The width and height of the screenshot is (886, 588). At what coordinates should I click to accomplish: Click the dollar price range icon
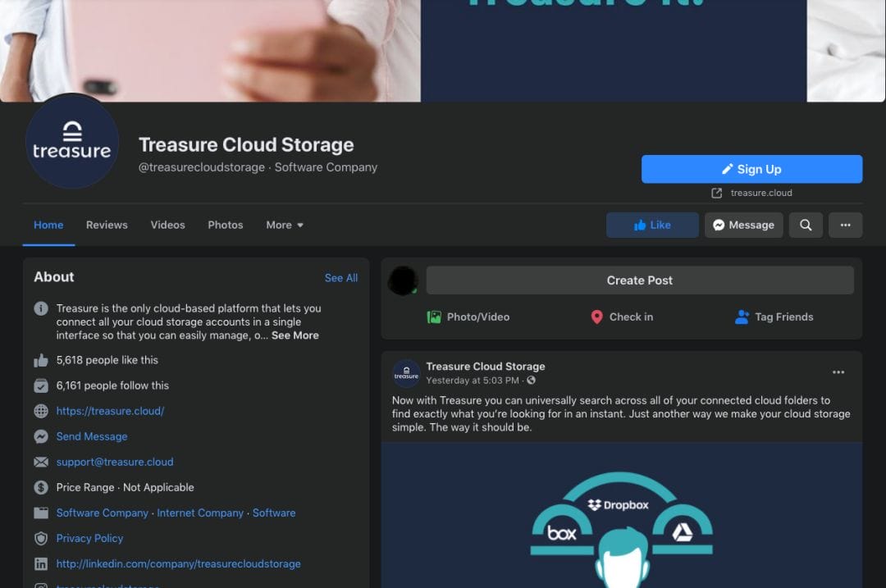coord(41,487)
